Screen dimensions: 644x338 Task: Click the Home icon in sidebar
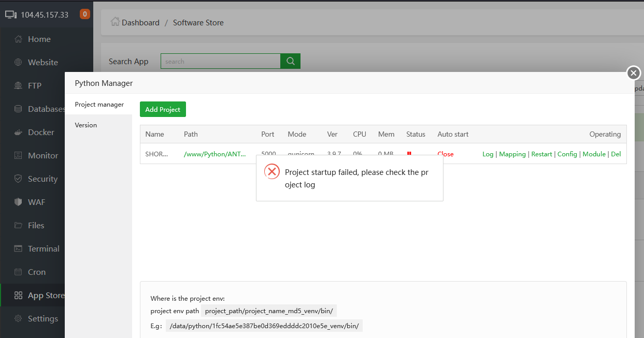[x=19, y=39]
